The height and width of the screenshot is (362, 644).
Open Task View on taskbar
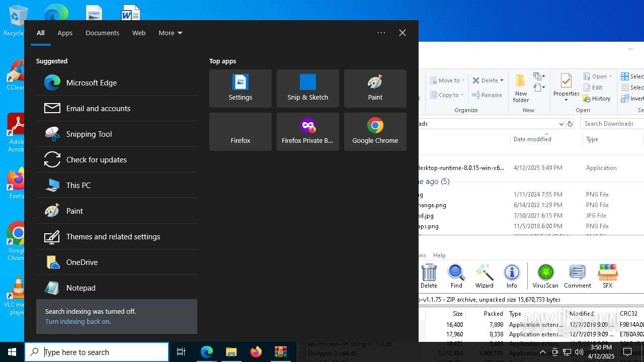[181, 352]
